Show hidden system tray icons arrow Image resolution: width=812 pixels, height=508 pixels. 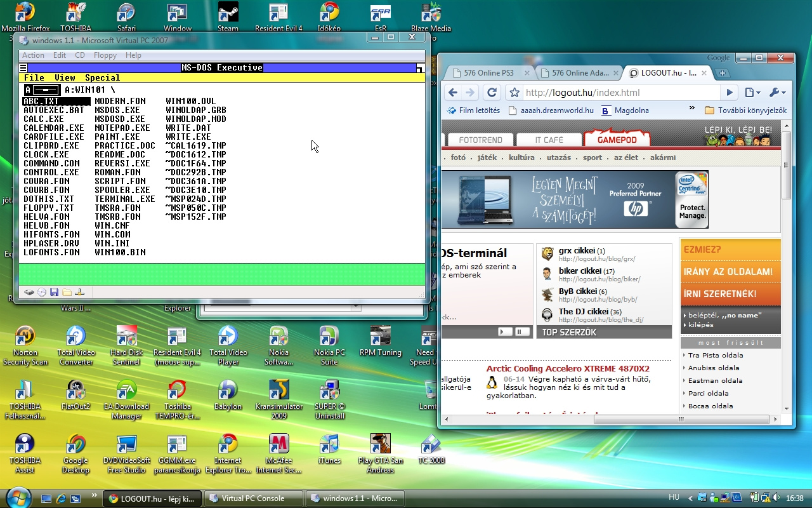(690, 498)
